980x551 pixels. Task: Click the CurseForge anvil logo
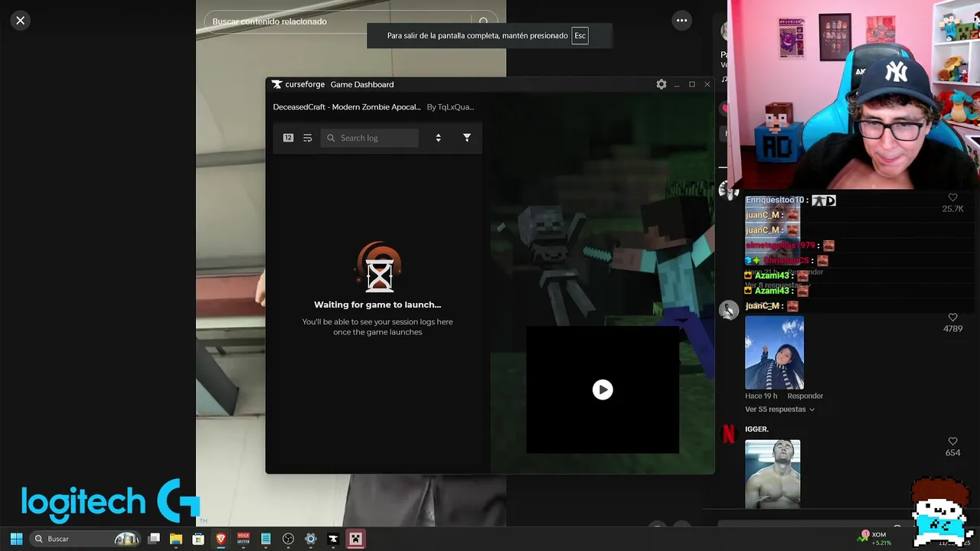(x=277, y=84)
